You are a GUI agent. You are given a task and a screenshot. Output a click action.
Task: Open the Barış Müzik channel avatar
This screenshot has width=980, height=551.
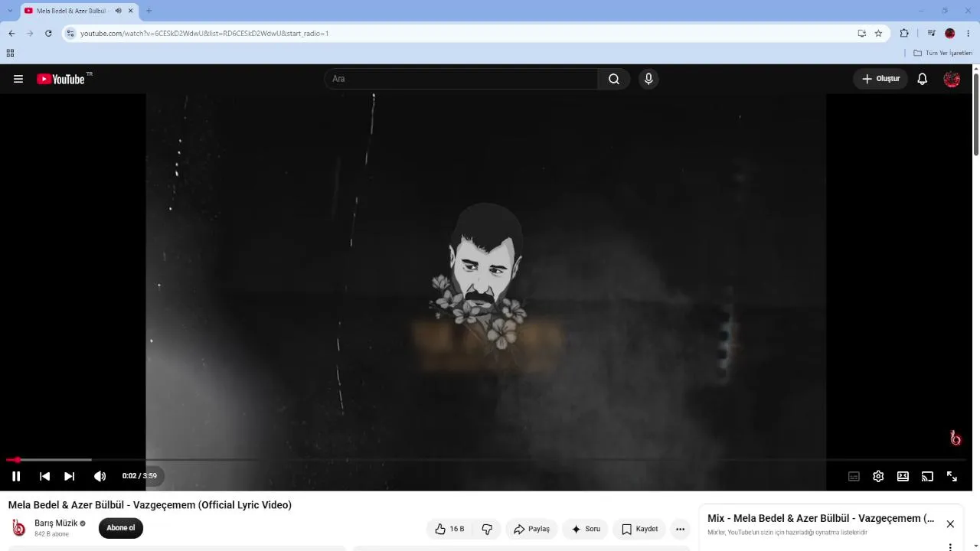pos(19,528)
